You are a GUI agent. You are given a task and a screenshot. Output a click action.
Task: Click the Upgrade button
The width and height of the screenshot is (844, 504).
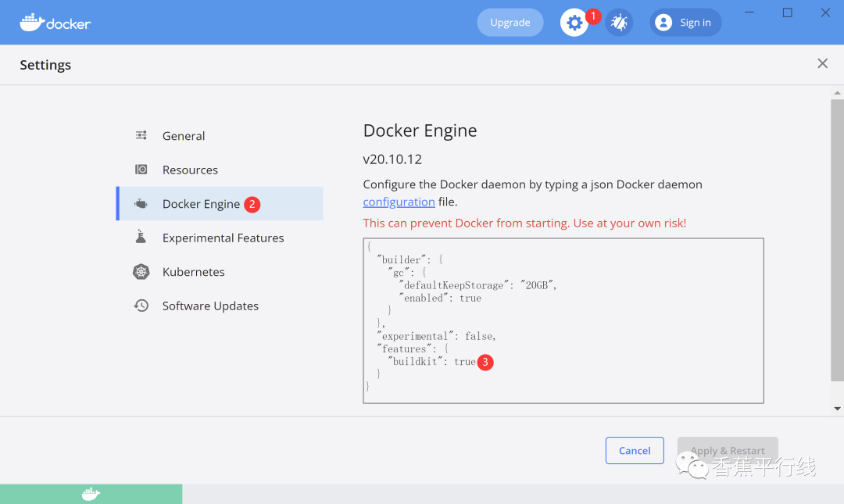[510, 22]
